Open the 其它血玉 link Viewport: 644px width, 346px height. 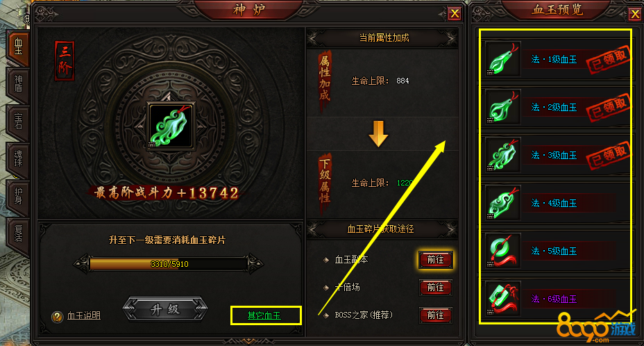point(264,315)
